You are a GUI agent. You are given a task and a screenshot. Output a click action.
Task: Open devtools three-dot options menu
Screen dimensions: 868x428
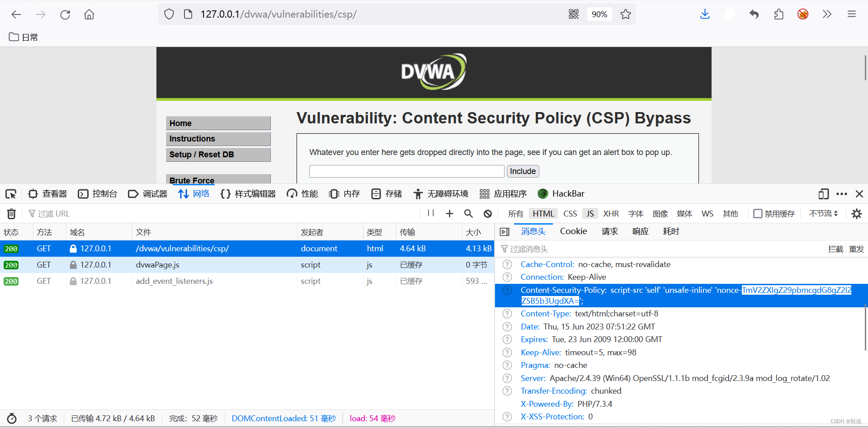pyautogui.click(x=842, y=194)
